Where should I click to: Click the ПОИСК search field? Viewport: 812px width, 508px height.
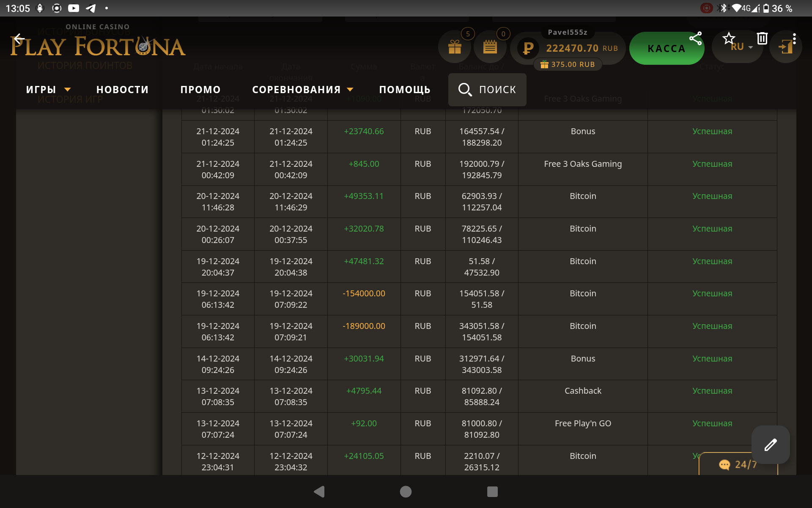[487, 90]
